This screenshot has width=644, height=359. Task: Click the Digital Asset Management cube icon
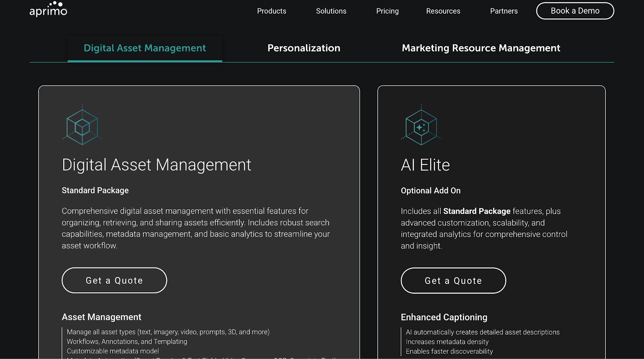[x=82, y=127]
